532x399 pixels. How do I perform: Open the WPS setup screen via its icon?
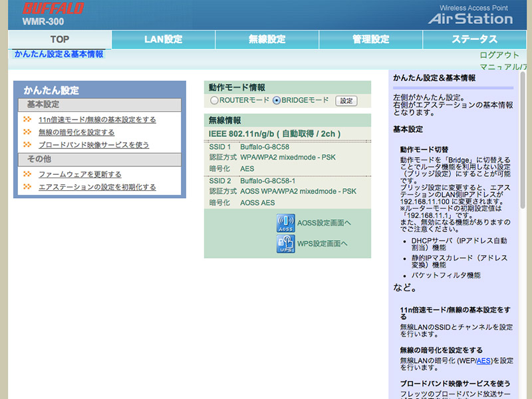click(285, 244)
